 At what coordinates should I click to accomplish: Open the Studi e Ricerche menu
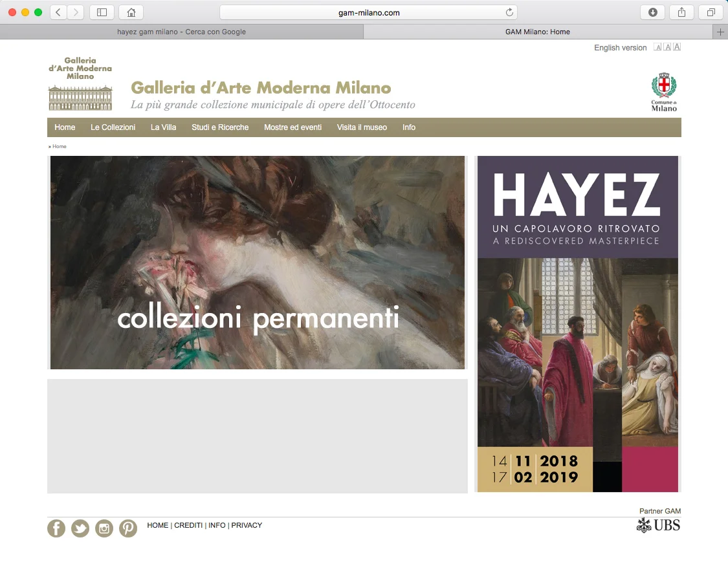220,127
